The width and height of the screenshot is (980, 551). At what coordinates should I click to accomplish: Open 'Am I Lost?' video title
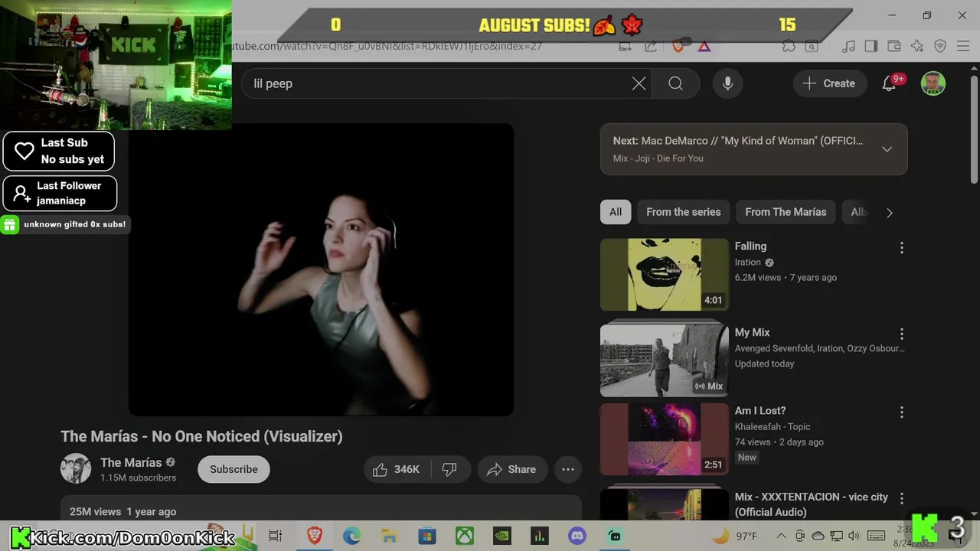tap(760, 411)
